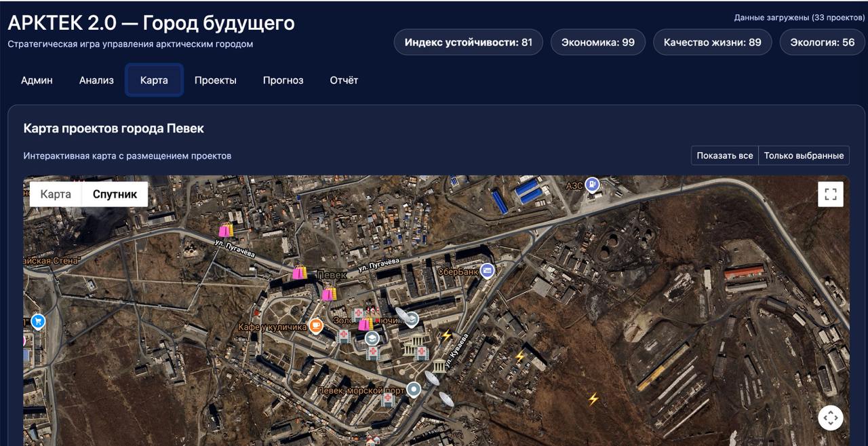This screenshot has height=446, width=868.
Task: Switch map to Карта view
Action: click(x=56, y=194)
